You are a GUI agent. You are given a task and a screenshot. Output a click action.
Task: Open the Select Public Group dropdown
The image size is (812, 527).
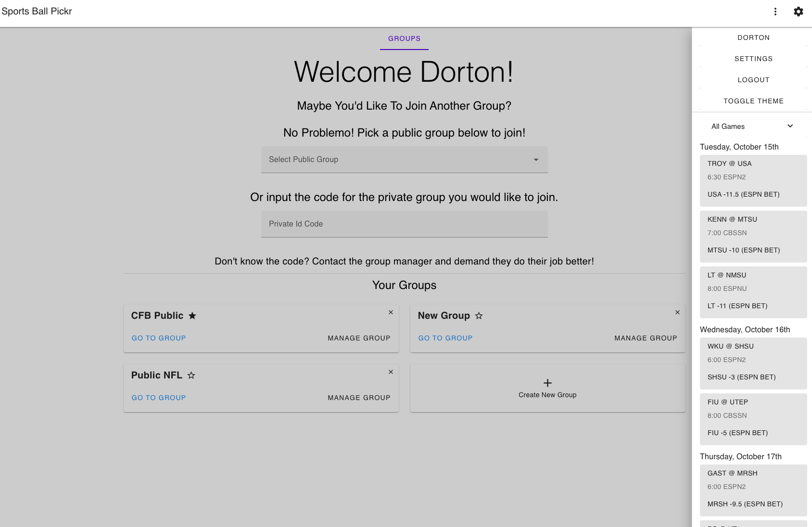pyautogui.click(x=404, y=160)
